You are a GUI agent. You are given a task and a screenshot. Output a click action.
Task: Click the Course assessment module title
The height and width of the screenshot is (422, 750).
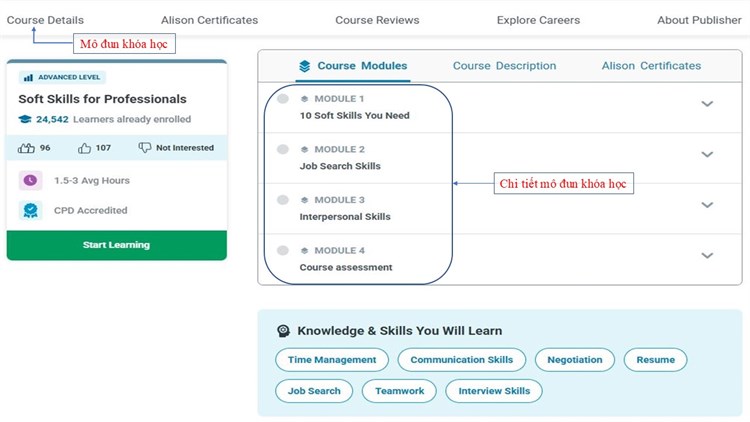[x=346, y=267]
